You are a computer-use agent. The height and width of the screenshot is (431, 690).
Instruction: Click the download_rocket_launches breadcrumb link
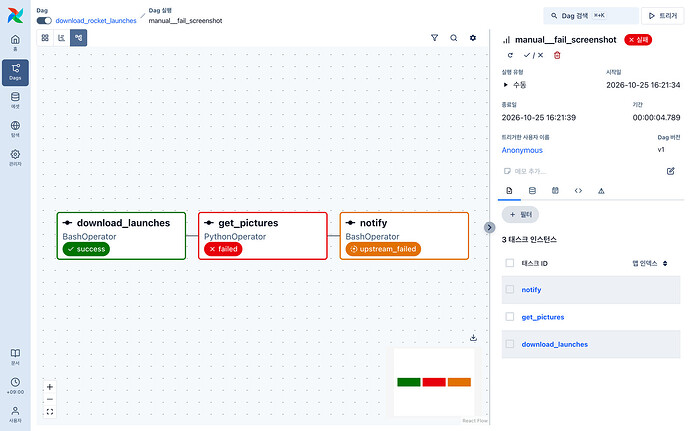click(x=96, y=21)
